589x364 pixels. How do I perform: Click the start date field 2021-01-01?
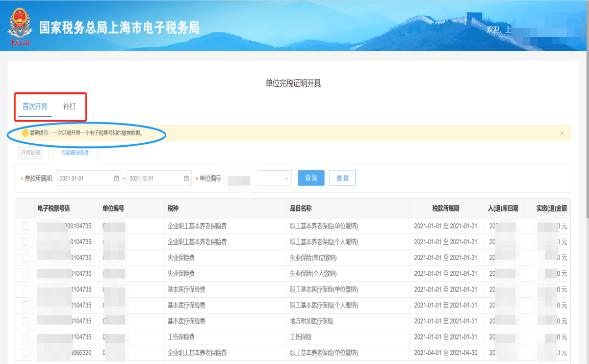84,178
